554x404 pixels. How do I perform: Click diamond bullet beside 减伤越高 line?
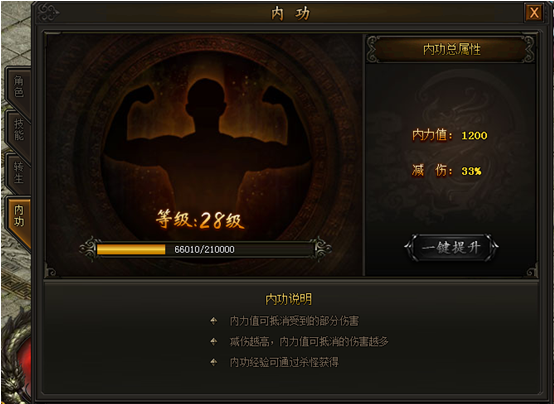pyautogui.click(x=213, y=341)
